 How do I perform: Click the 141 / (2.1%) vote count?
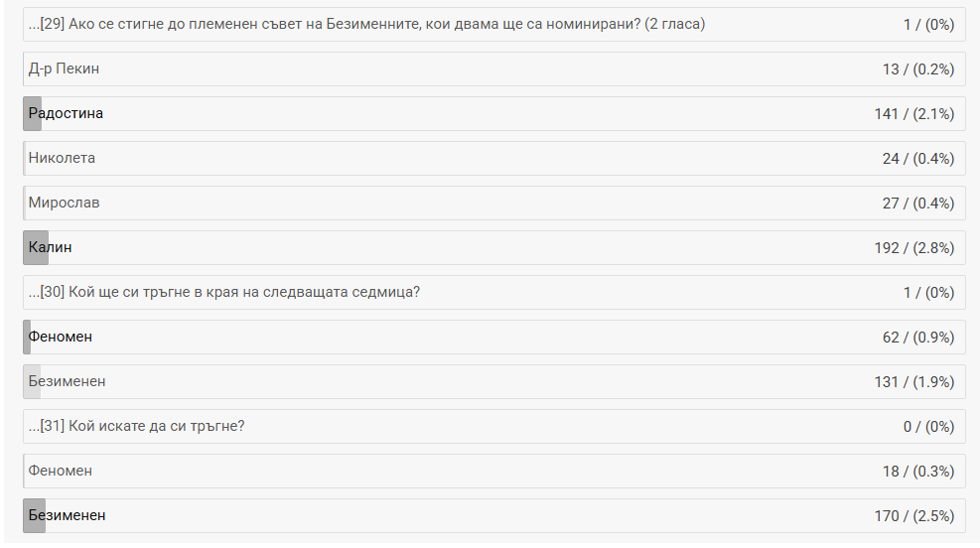[x=913, y=114]
